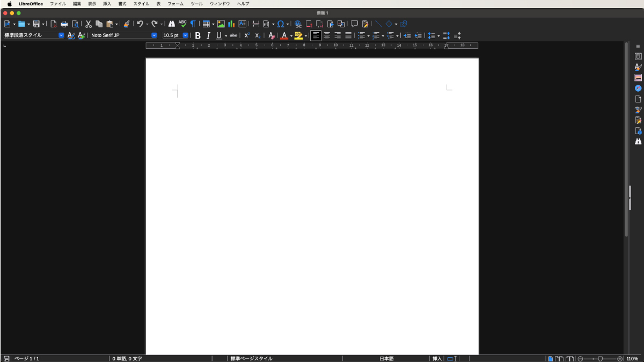This screenshot has width=644, height=362.
Task: Click the 110% zoom level in status bar
Action: coord(632,358)
